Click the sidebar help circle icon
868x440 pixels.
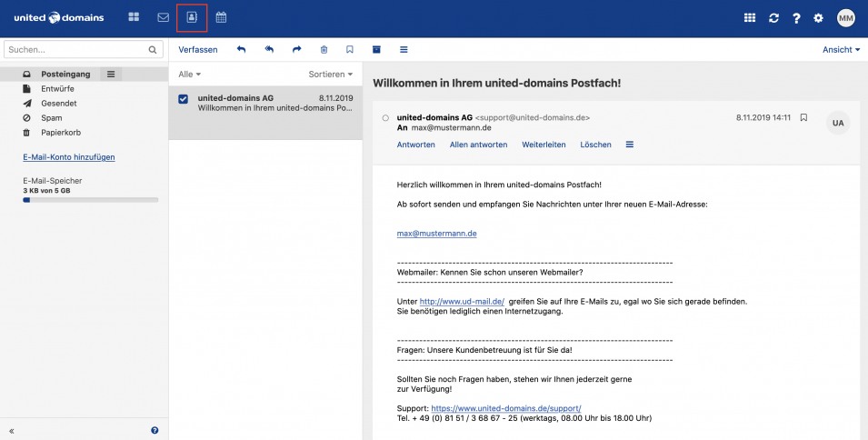155,430
